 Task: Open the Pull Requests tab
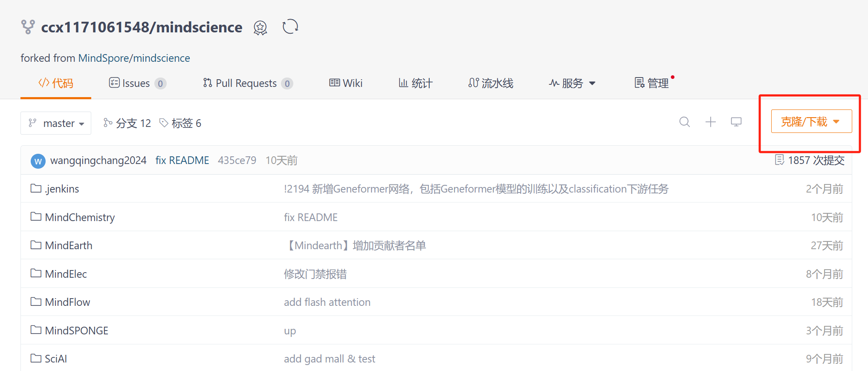(248, 83)
